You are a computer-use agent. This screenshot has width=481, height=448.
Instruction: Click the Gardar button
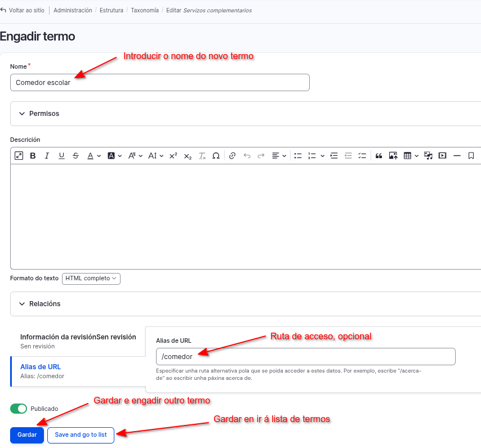pyautogui.click(x=27, y=435)
